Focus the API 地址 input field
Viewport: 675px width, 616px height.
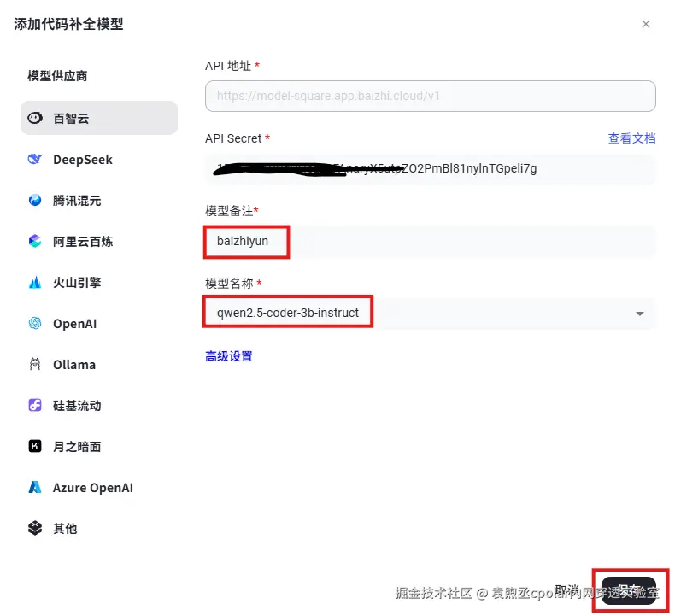pyautogui.click(x=431, y=96)
